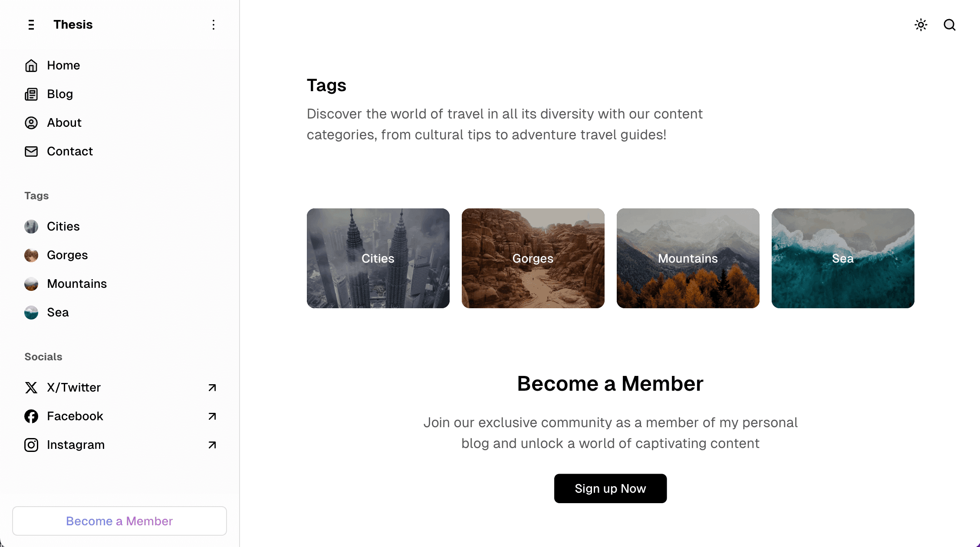Image resolution: width=980 pixels, height=547 pixels.
Task: Click the envelope icon next to Contact
Action: 31,152
